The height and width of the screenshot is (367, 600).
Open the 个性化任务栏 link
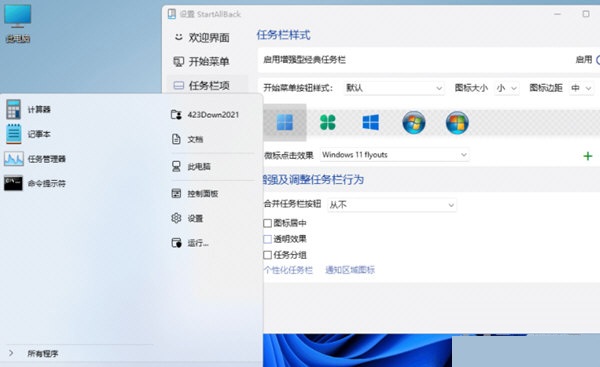(288, 270)
